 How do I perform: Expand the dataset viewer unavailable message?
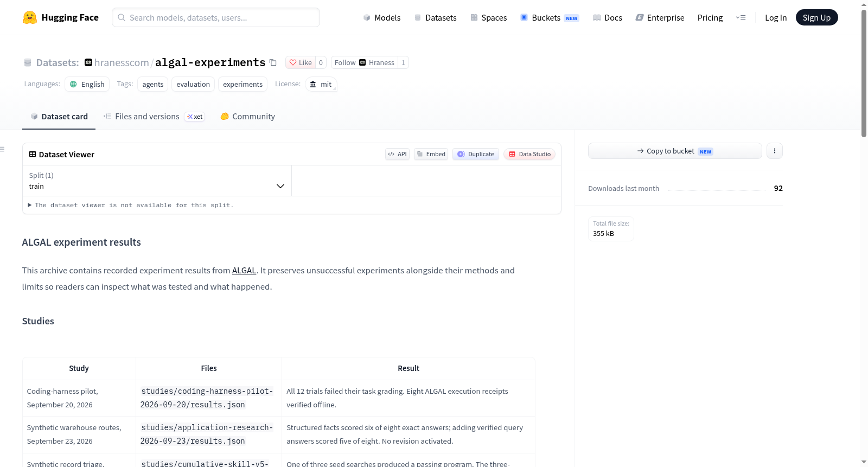pos(131,205)
